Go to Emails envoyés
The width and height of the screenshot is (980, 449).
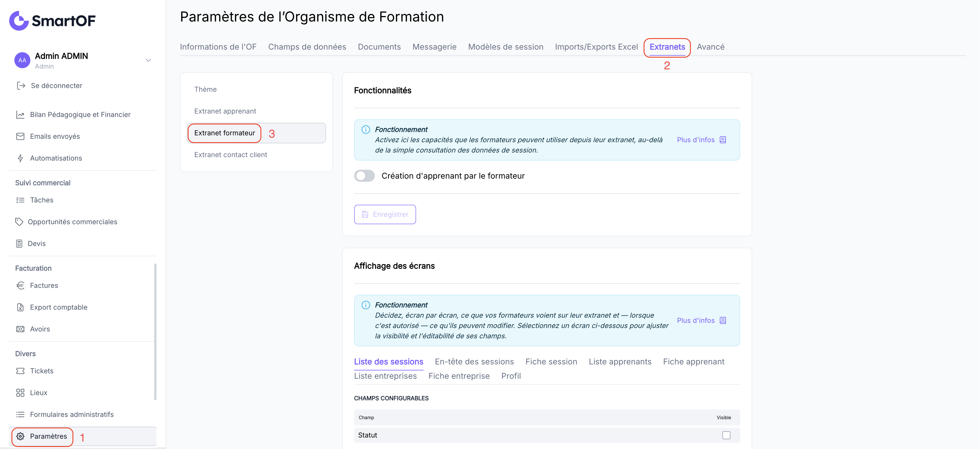tap(55, 136)
